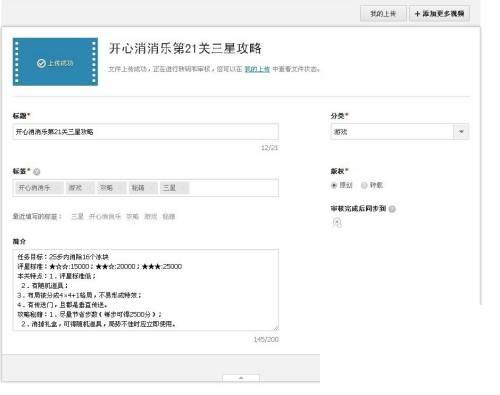Click into the 标题 title input field

[x=146, y=132]
